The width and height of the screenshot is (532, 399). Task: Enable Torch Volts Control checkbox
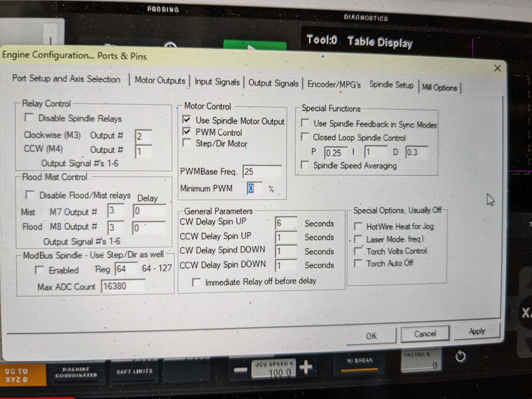coord(358,251)
